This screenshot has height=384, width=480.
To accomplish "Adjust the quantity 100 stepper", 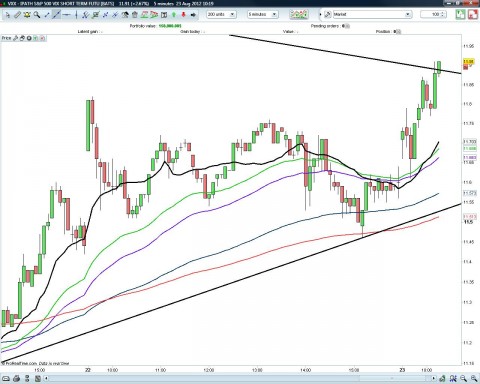I will [443, 14].
